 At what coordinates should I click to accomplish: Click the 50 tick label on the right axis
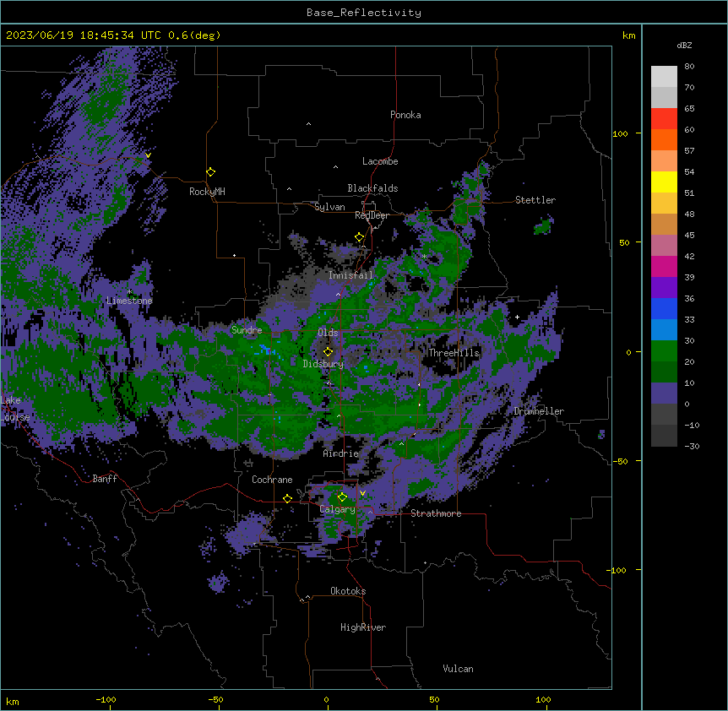coord(624,242)
